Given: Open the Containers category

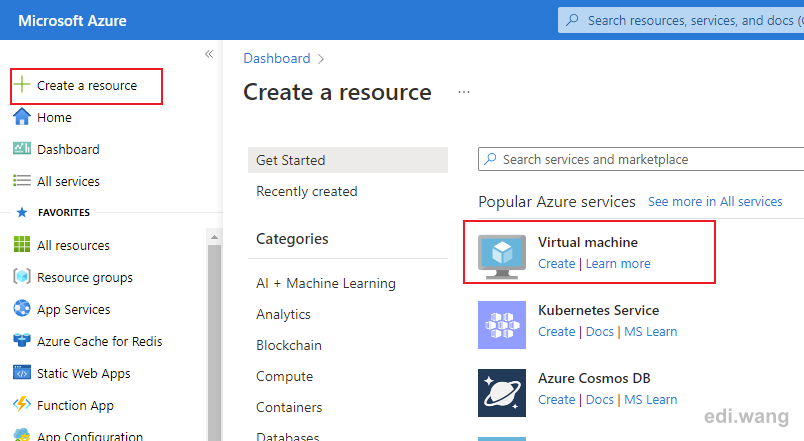Looking at the screenshot, I should 289,407.
